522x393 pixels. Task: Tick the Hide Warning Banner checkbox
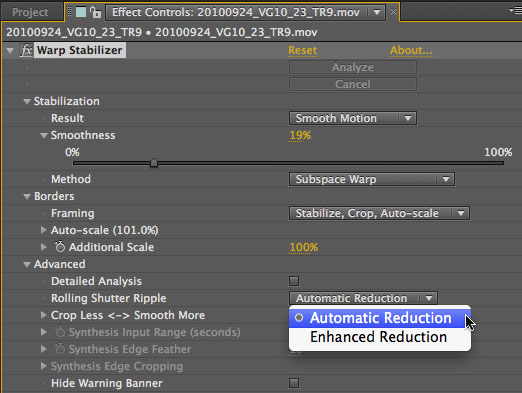coord(294,383)
